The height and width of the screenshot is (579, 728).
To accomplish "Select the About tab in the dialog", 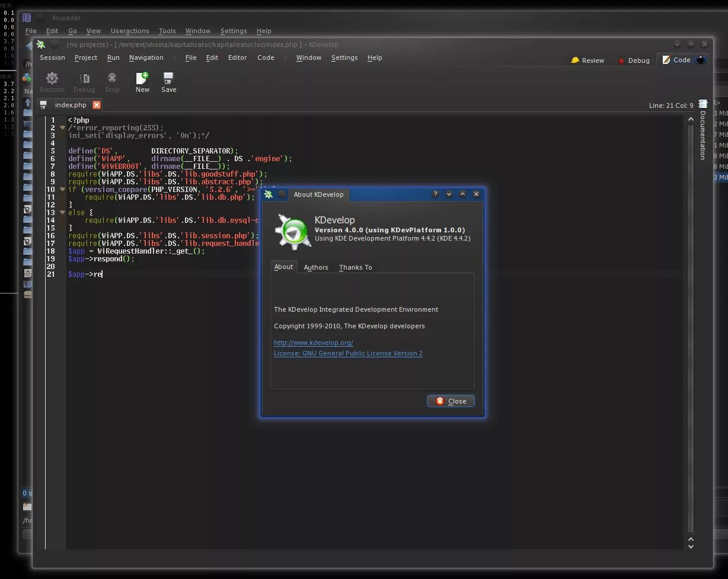I will coord(283,267).
